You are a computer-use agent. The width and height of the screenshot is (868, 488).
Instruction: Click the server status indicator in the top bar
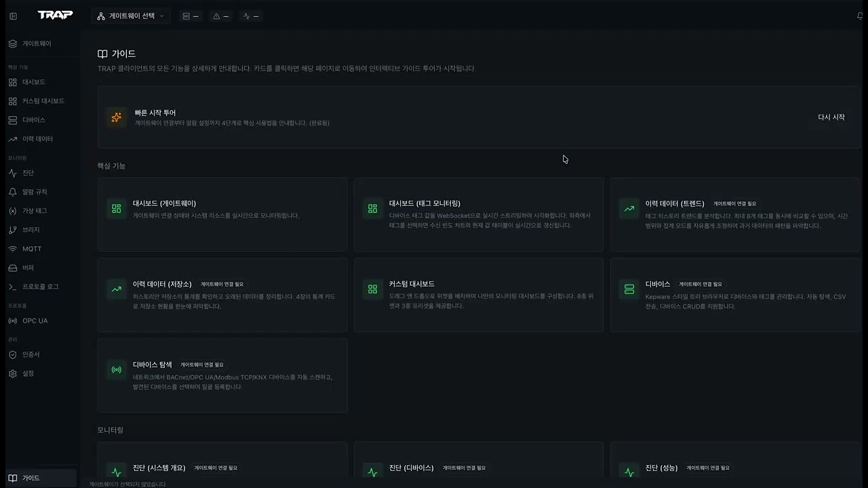tap(190, 16)
